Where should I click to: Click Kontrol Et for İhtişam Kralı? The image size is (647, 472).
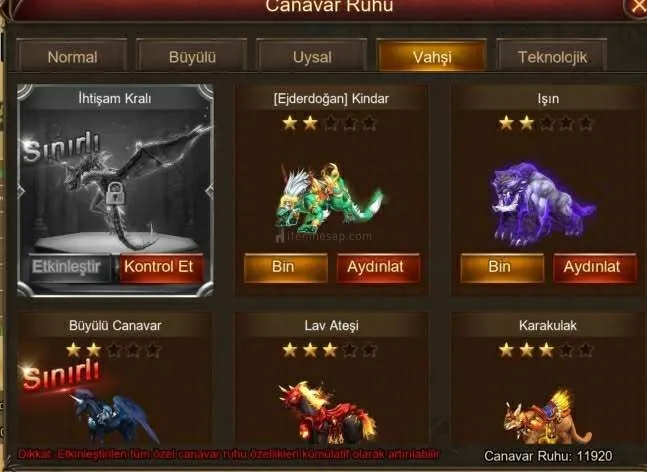coord(161,267)
